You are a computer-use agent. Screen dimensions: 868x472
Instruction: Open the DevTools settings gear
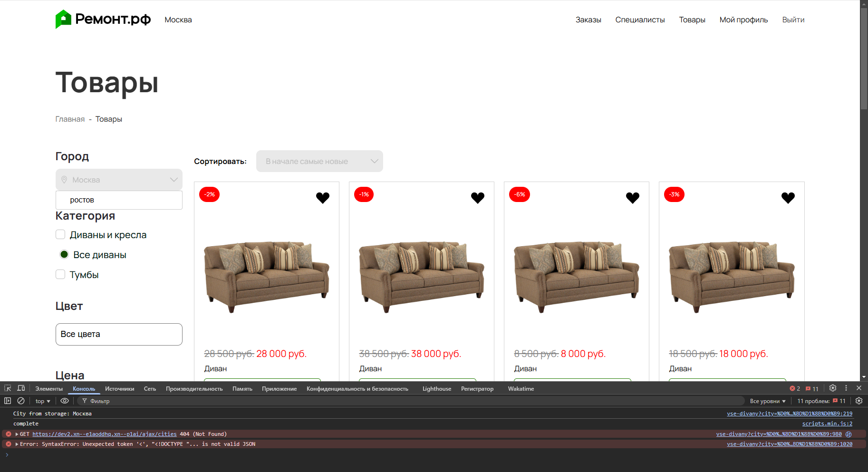[833, 388]
